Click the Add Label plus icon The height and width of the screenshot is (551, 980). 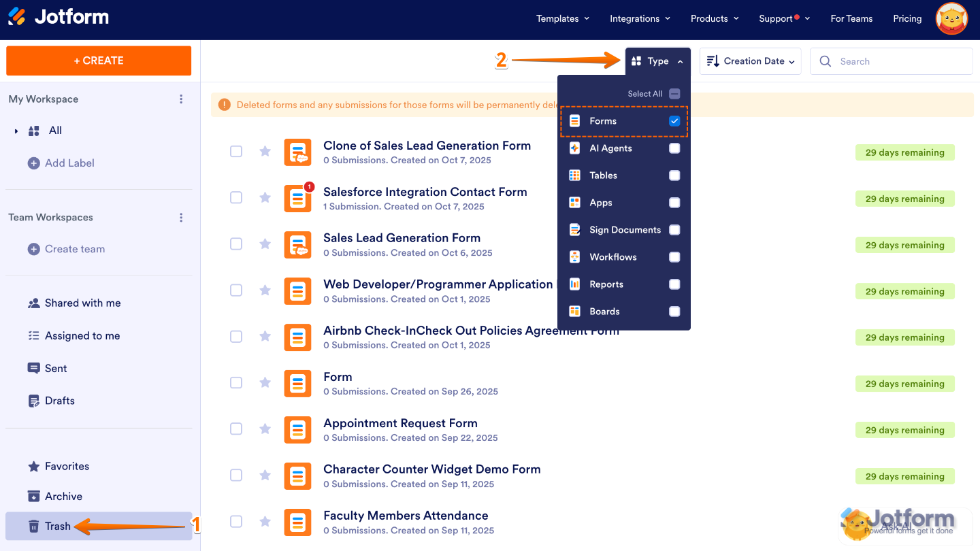[x=33, y=163]
